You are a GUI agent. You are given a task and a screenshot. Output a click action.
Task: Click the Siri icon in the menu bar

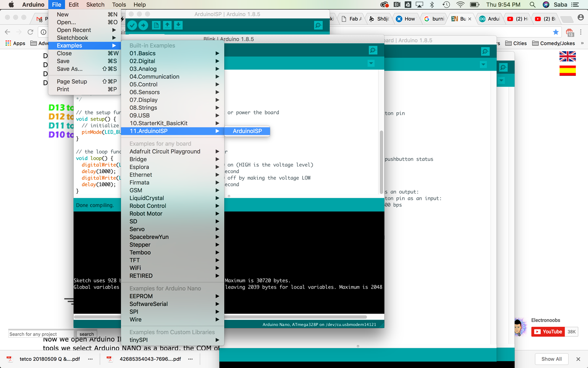[546, 5]
